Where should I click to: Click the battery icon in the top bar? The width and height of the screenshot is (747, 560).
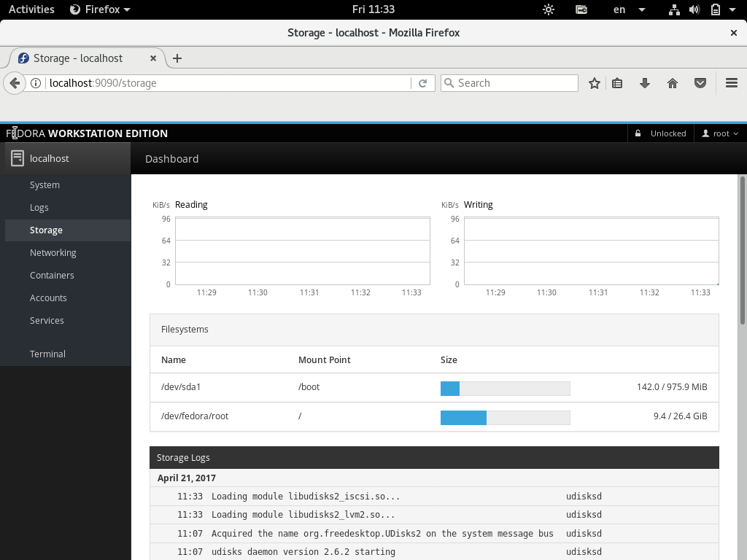[x=715, y=9]
